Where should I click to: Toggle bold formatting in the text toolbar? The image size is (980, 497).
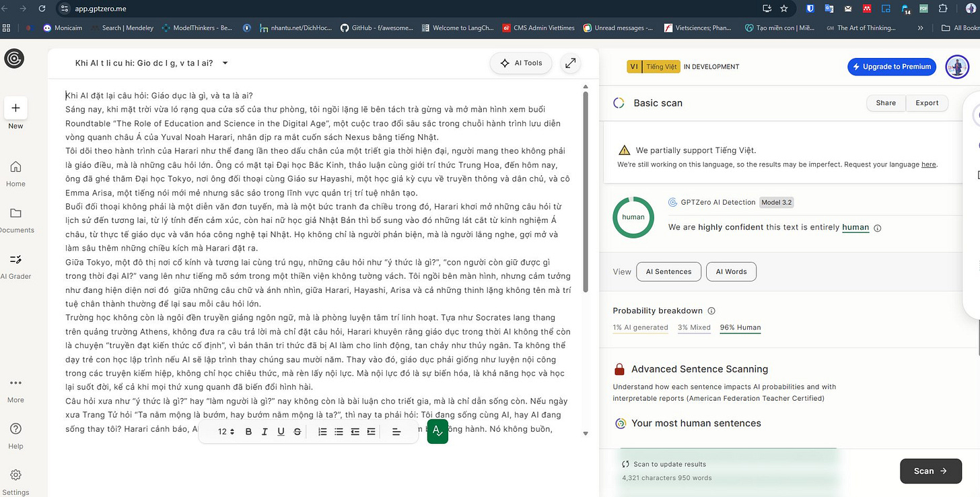(248, 432)
